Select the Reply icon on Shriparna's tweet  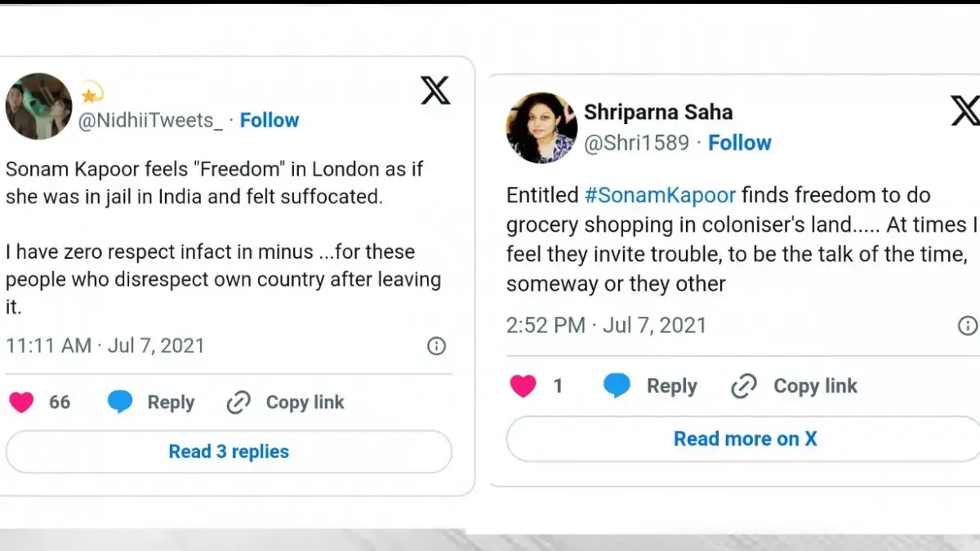click(618, 385)
